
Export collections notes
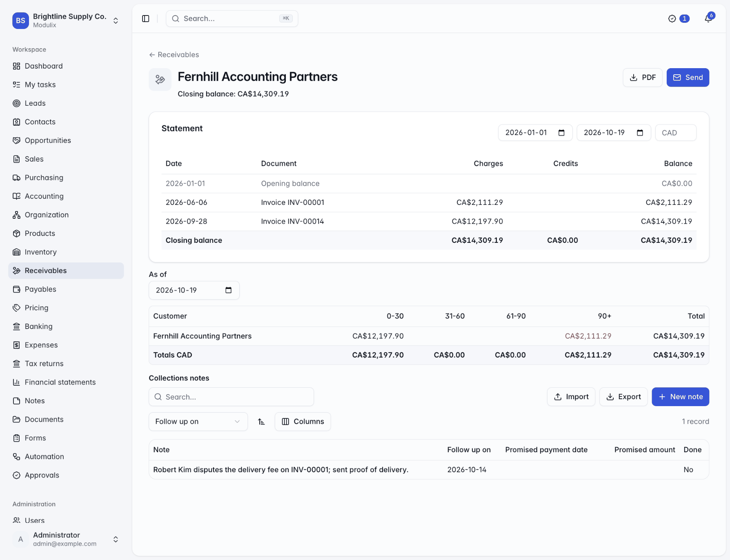[x=623, y=397]
